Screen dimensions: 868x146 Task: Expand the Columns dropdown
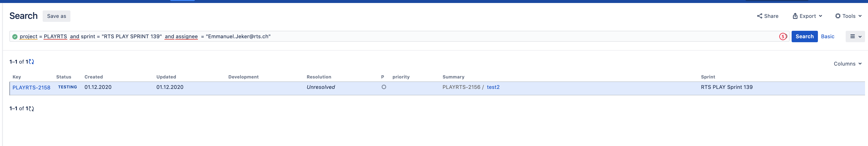[847, 64]
